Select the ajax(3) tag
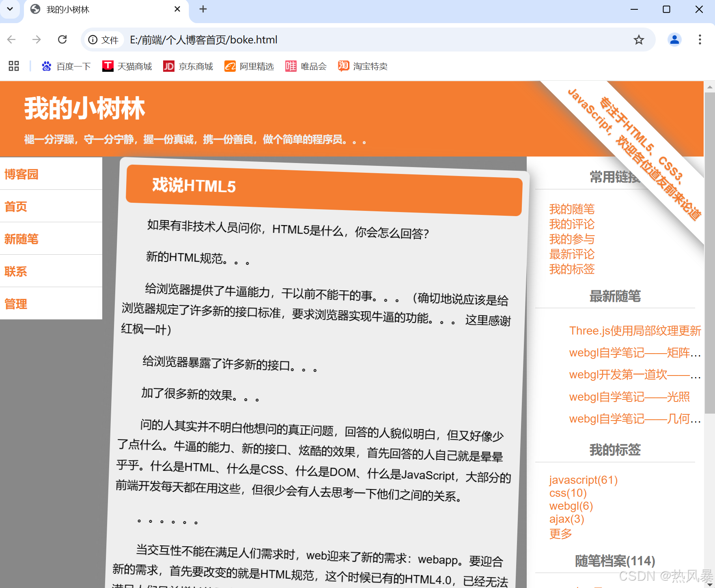Image resolution: width=715 pixels, height=588 pixels. click(x=566, y=519)
